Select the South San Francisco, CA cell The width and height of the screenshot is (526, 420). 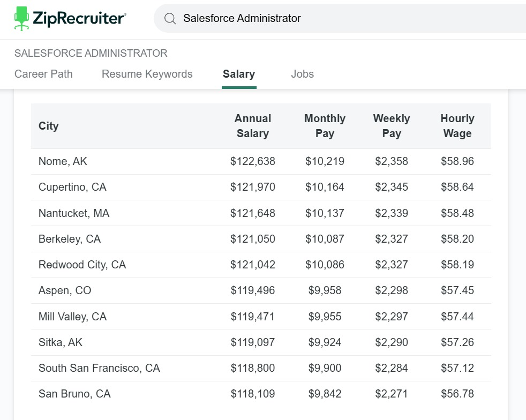tap(99, 368)
